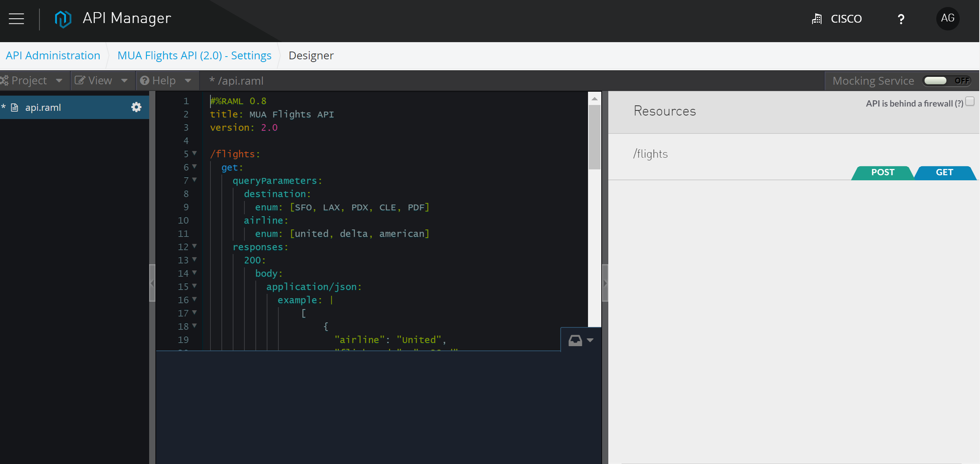Open the AG user avatar menu

point(947,18)
